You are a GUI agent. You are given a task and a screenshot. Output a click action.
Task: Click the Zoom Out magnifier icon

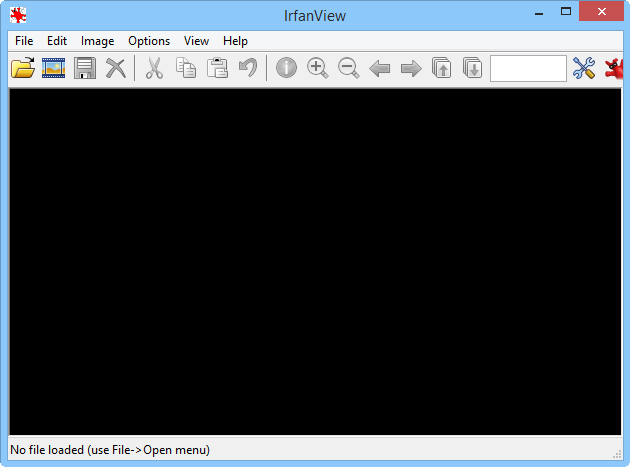point(348,68)
